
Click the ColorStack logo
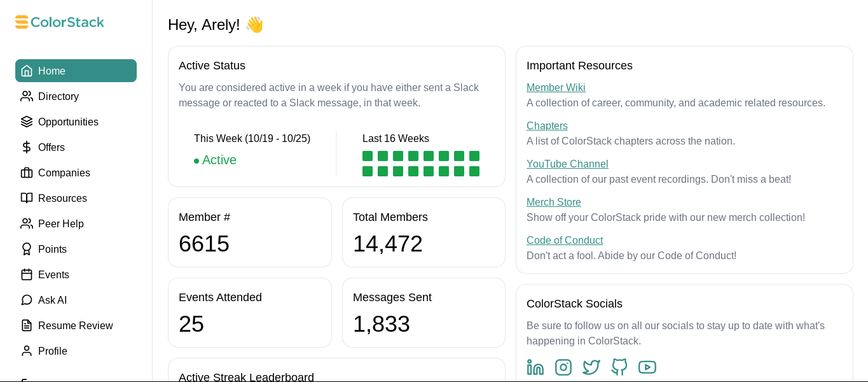(59, 22)
